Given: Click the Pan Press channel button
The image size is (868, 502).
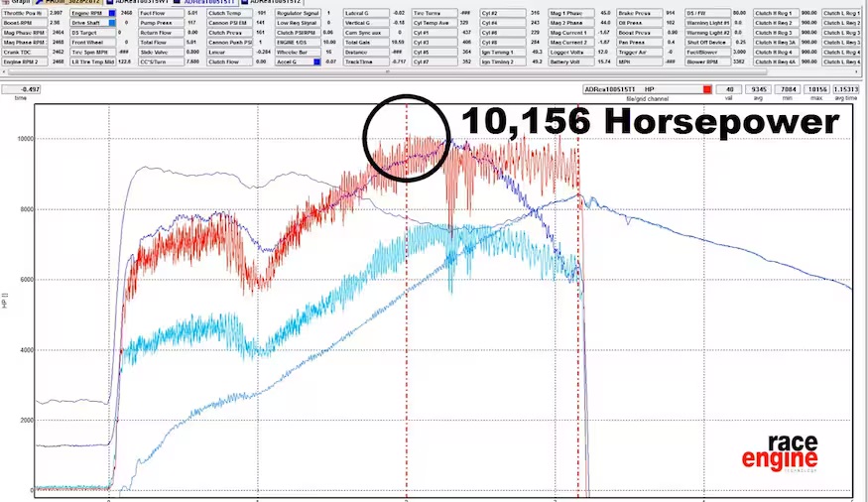Looking at the screenshot, I should pyautogui.click(x=640, y=42).
